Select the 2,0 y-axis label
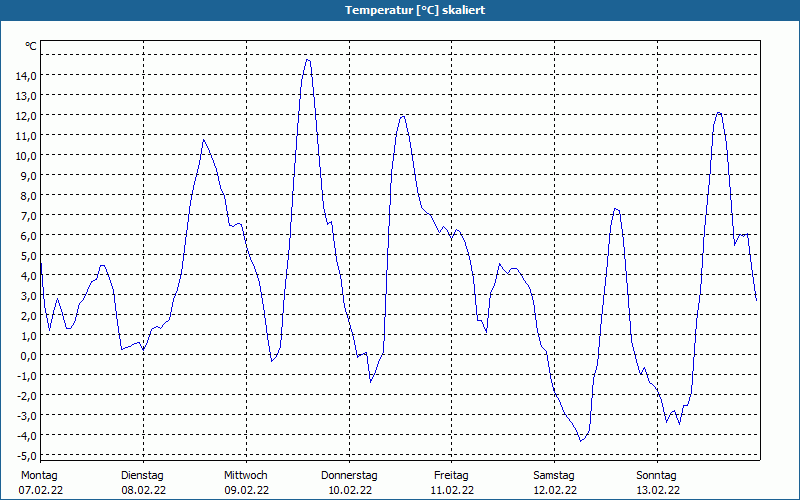The height and width of the screenshot is (500, 800). point(29,315)
